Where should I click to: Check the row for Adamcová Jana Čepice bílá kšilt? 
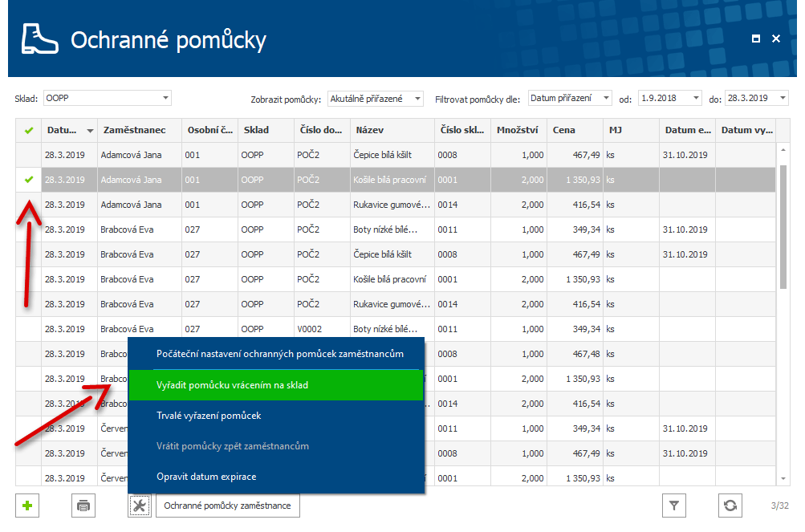[29, 155]
